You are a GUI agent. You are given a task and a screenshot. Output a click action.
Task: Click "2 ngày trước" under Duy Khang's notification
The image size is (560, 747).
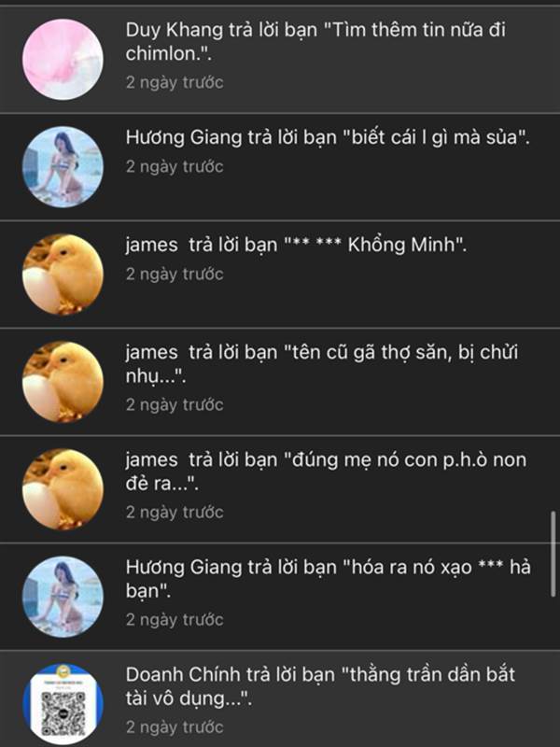pyautogui.click(x=175, y=82)
